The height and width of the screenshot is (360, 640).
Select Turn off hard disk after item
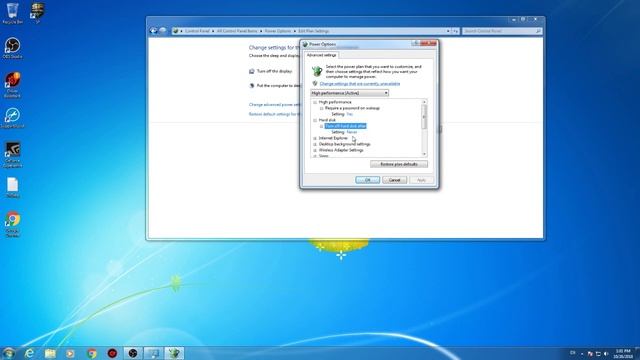(345, 126)
